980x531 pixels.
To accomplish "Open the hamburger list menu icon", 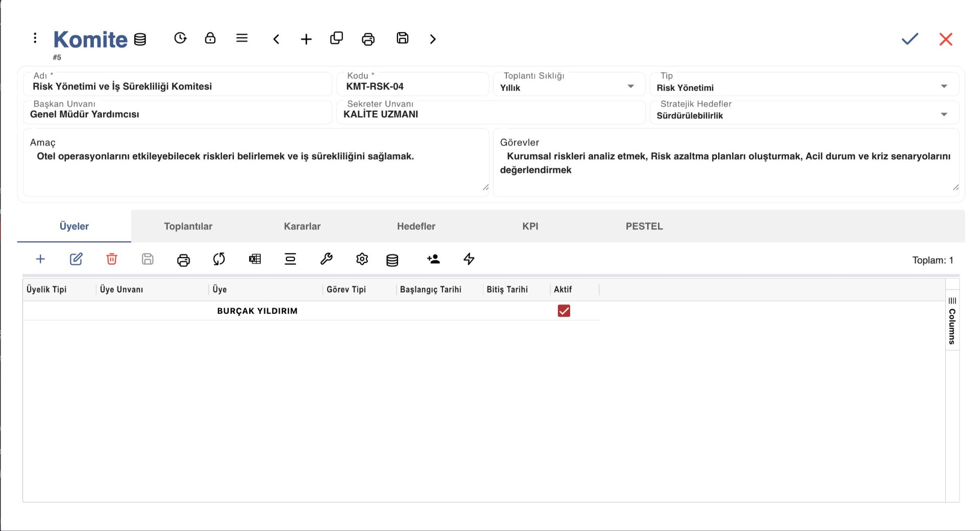I will [x=242, y=38].
